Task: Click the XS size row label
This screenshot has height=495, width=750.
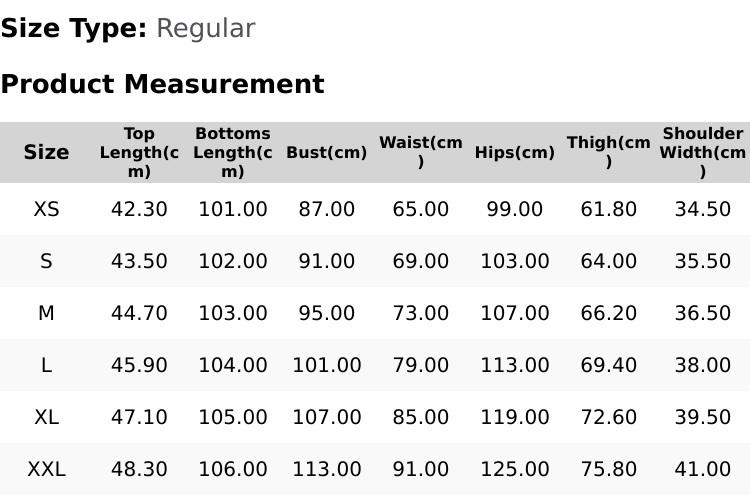Action: (46, 209)
